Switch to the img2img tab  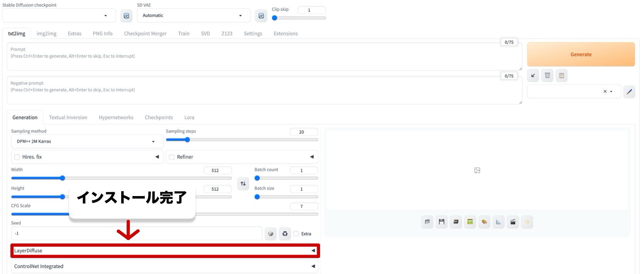[46, 34]
